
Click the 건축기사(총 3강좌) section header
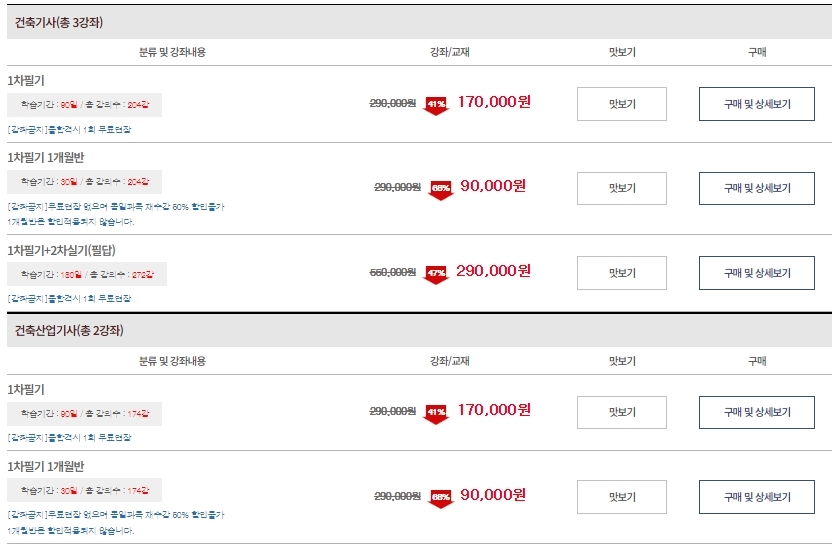click(419, 22)
